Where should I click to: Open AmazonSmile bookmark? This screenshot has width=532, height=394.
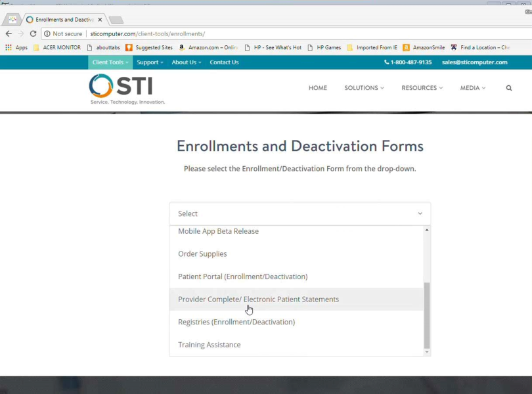tap(424, 48)
